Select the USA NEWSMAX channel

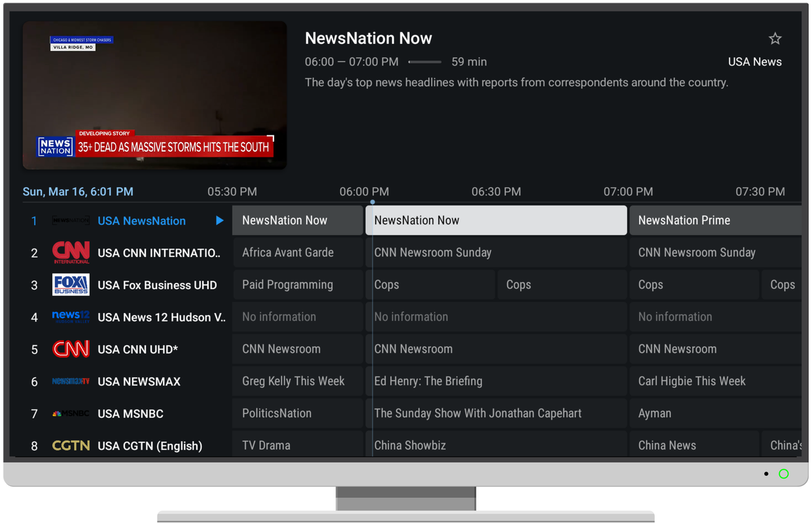click(x=139, y=382)
